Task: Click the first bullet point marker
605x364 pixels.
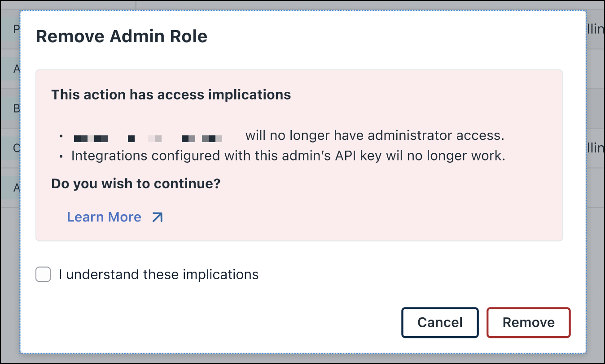Action: (61, 136)
